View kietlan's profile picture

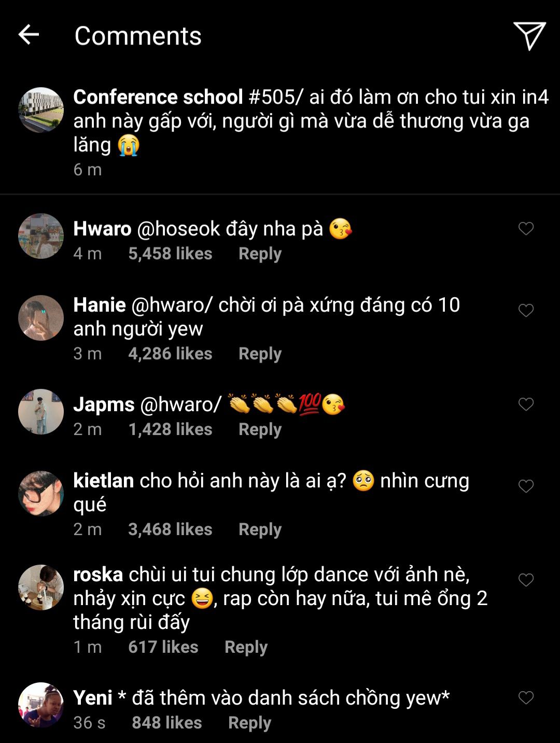[41, 494]
